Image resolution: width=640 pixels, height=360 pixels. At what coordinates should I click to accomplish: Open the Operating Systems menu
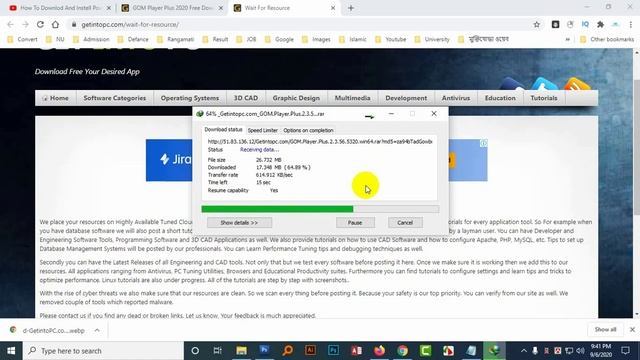pyautogui.click(x=190, y=98)
